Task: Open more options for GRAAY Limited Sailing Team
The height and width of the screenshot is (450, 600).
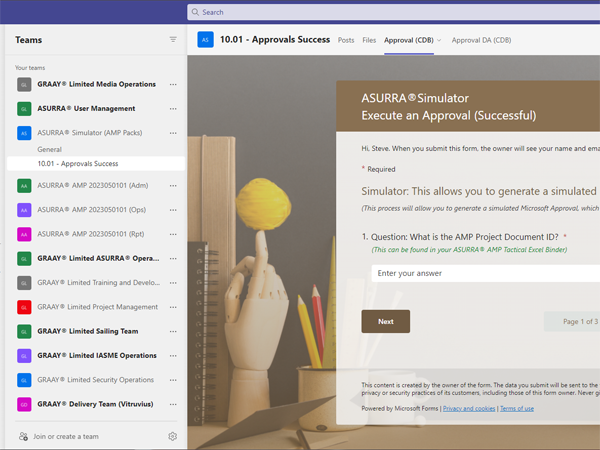Action: tap(173, 331)
